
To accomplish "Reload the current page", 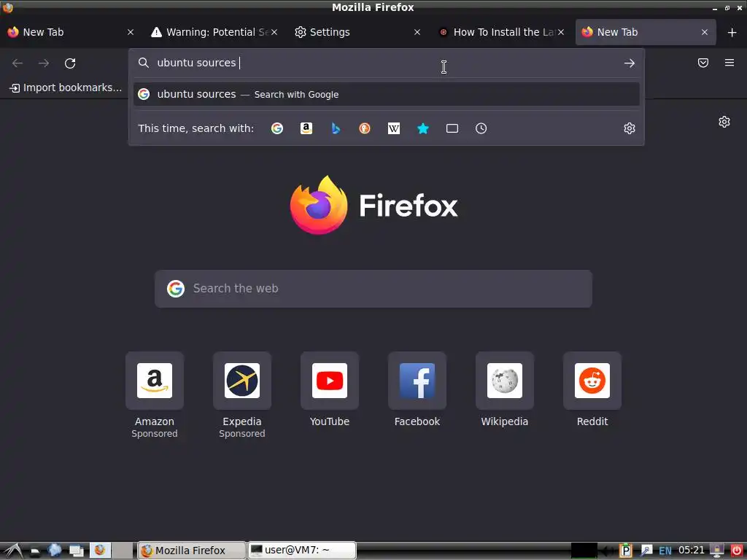I will pos(70,63).
